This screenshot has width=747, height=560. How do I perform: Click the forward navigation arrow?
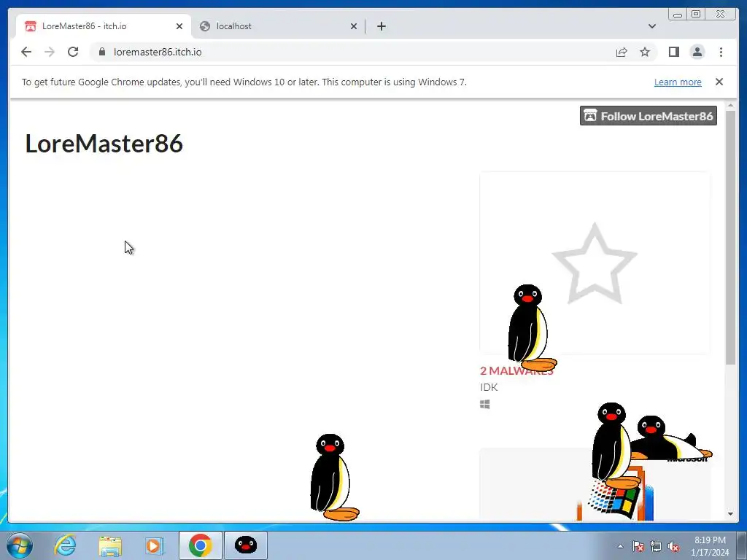[x=50, y=52]
